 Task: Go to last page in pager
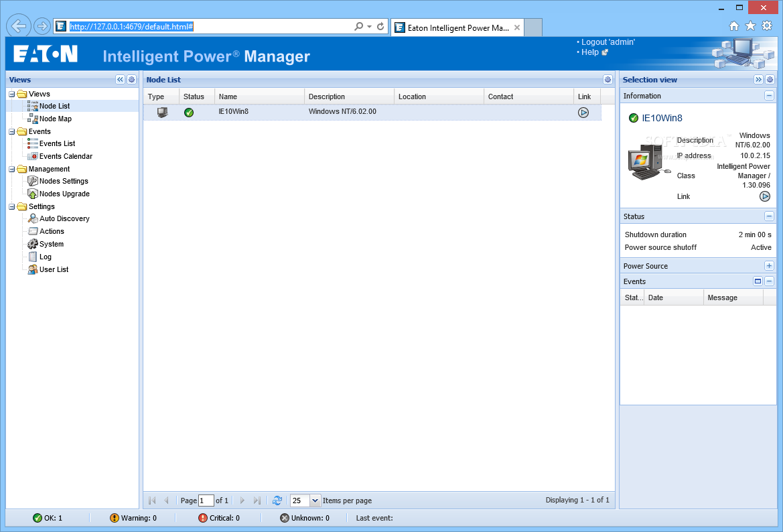(257, 500)
